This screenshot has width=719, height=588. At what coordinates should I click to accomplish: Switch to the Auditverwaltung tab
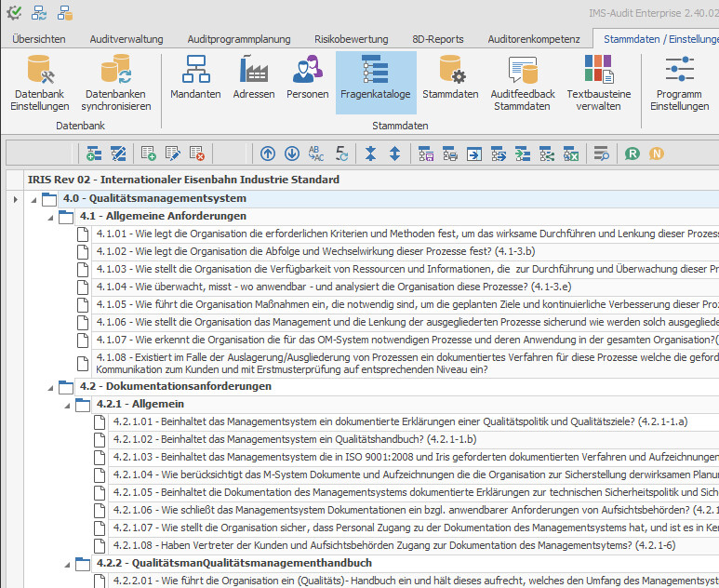click(x=126, y=39)
